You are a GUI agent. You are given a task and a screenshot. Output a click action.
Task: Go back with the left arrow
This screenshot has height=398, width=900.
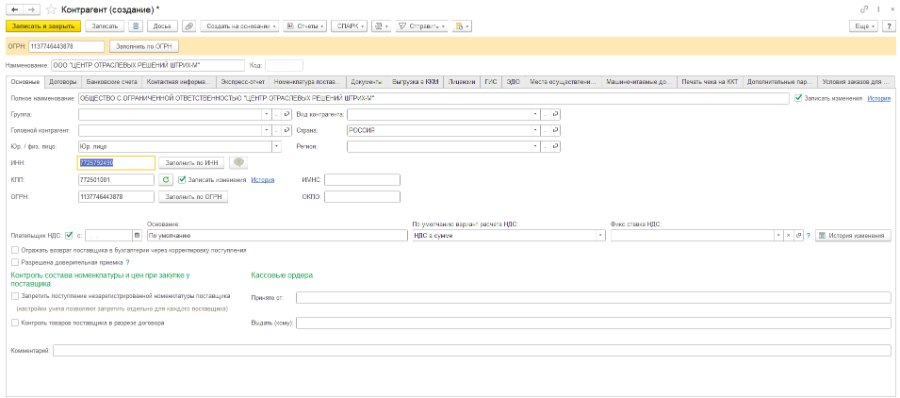(14, 9)
